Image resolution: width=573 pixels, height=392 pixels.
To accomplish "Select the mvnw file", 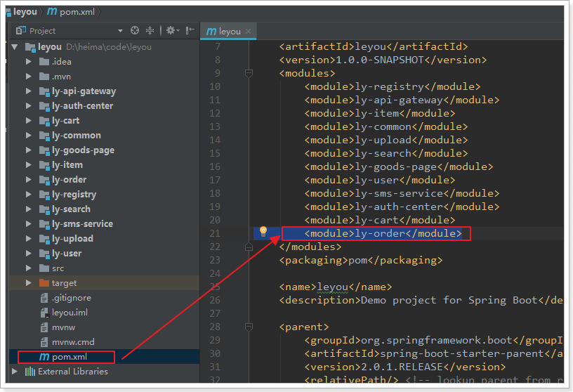I will pos(63,327).
